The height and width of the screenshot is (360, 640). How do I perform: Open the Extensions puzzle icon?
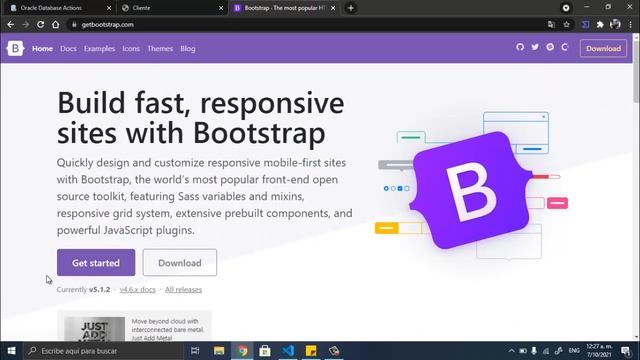click(600, 24)
